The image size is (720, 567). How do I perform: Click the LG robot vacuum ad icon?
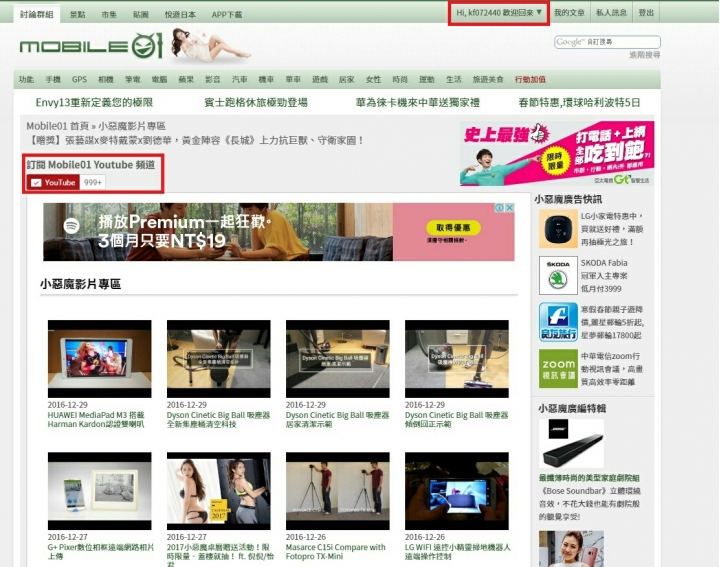558,229
